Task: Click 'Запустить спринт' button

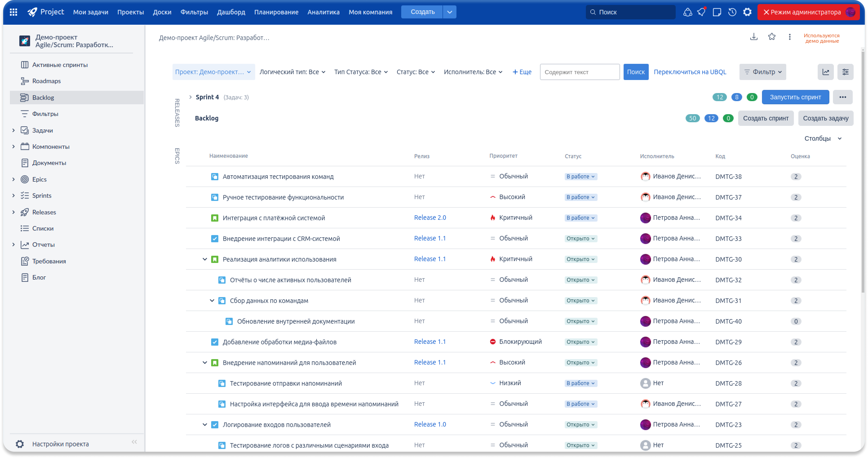Action: (x=795, y=97)
